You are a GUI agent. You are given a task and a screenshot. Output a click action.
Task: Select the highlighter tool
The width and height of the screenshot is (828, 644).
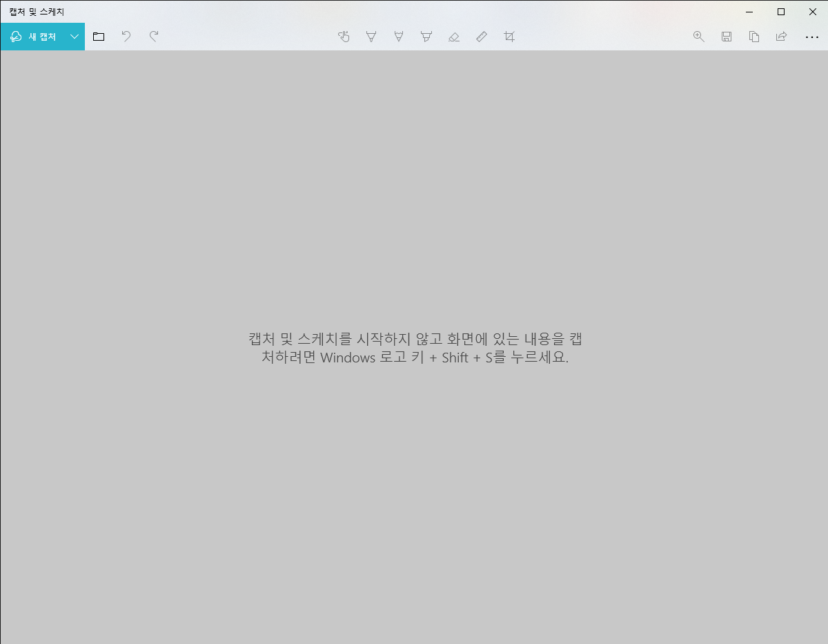tap(426, 37)
